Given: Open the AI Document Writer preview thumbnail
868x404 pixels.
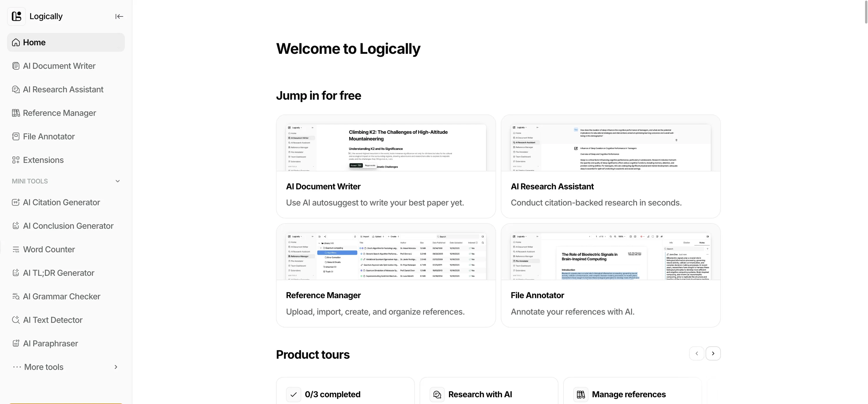Looking at the screenshot, I should click(x=386, y=148).
